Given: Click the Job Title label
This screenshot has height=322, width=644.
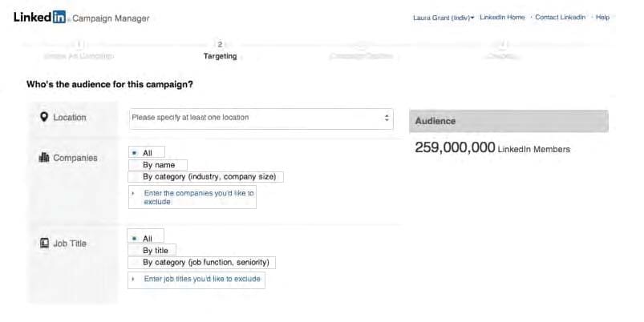Looking at the screenshot, I should tap(70, 244).
